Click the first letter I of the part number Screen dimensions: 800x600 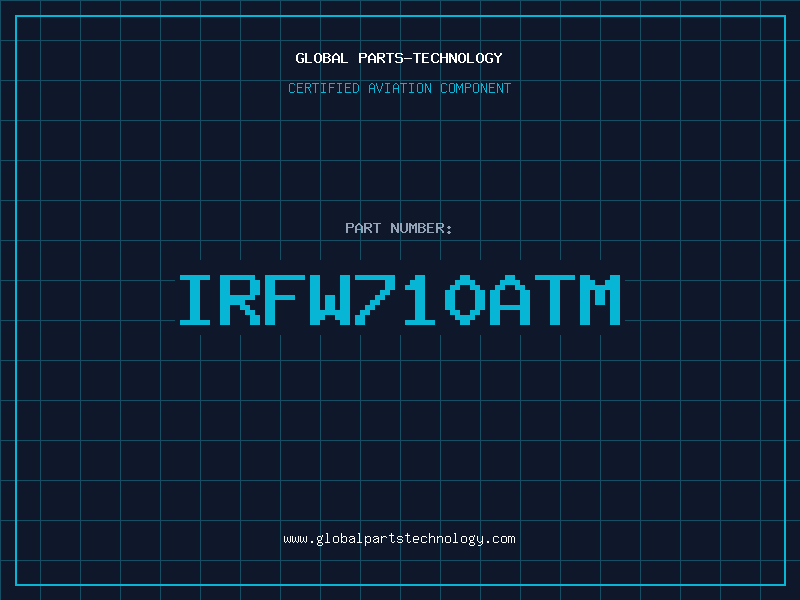tap(197, 300)
